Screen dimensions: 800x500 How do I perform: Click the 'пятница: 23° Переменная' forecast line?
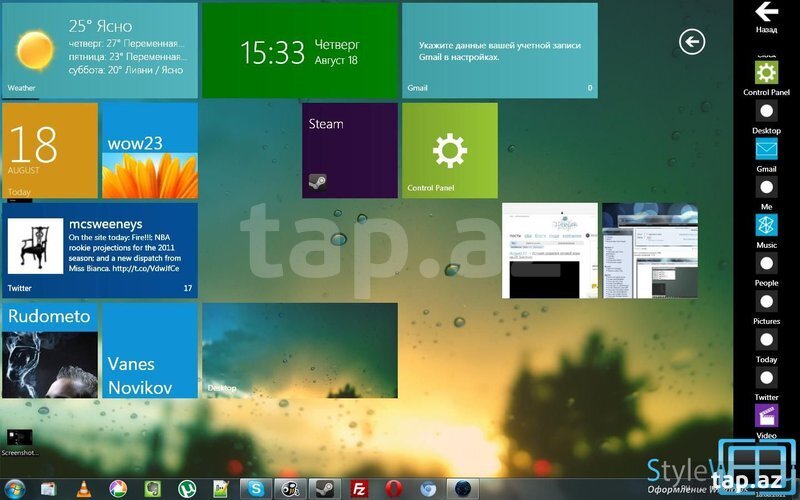click(128, 57)
